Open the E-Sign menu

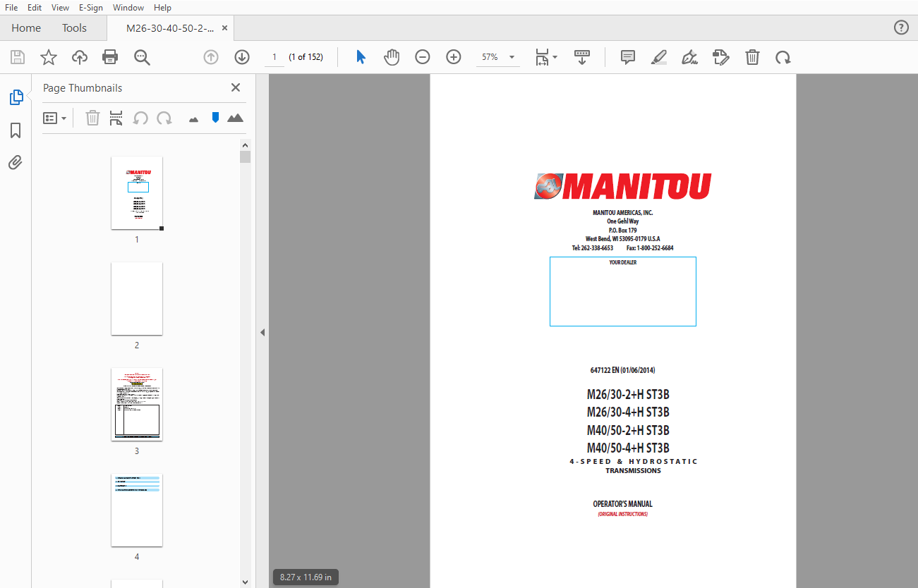click(x=91, y=7)
